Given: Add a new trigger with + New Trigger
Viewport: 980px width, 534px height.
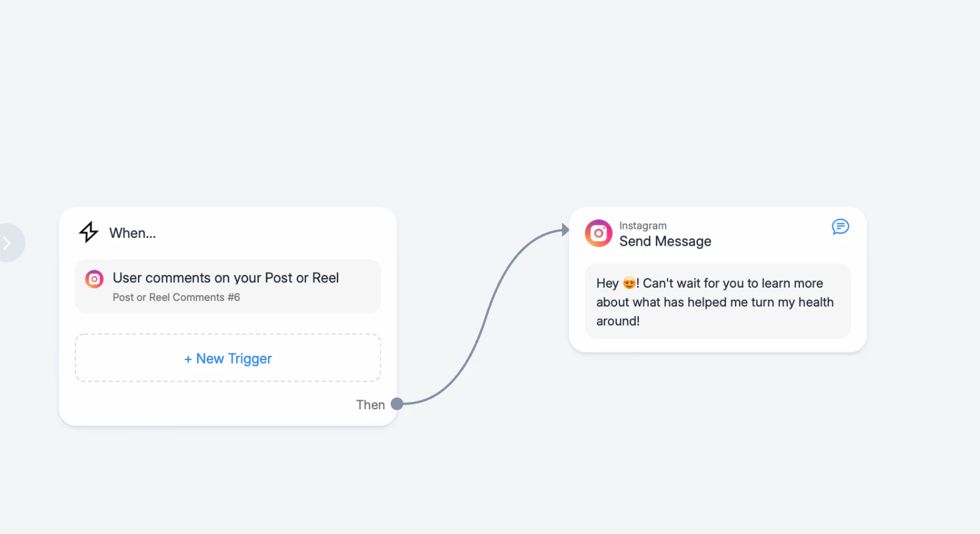Looking at the screenshot, I should tap(228, 358).
